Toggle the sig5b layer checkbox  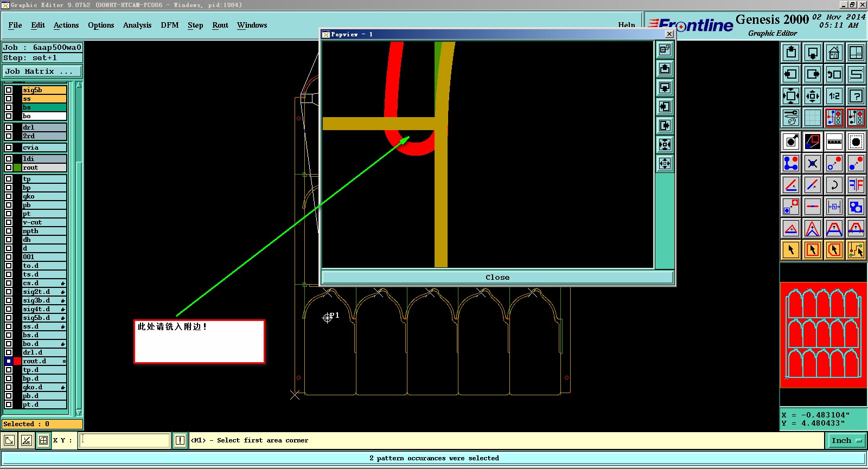pyautogui.click(x=9, y=90)
